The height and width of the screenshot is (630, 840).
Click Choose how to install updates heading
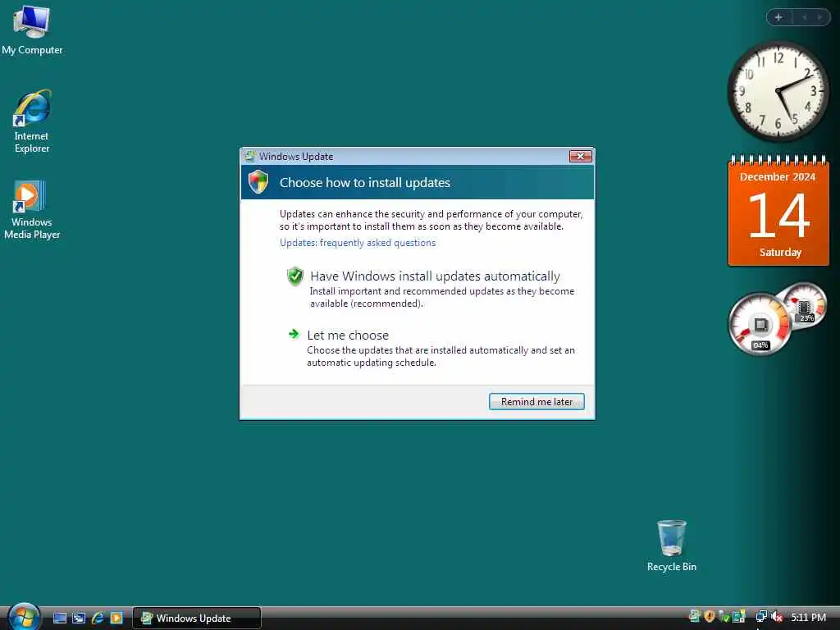pos(365,183)
